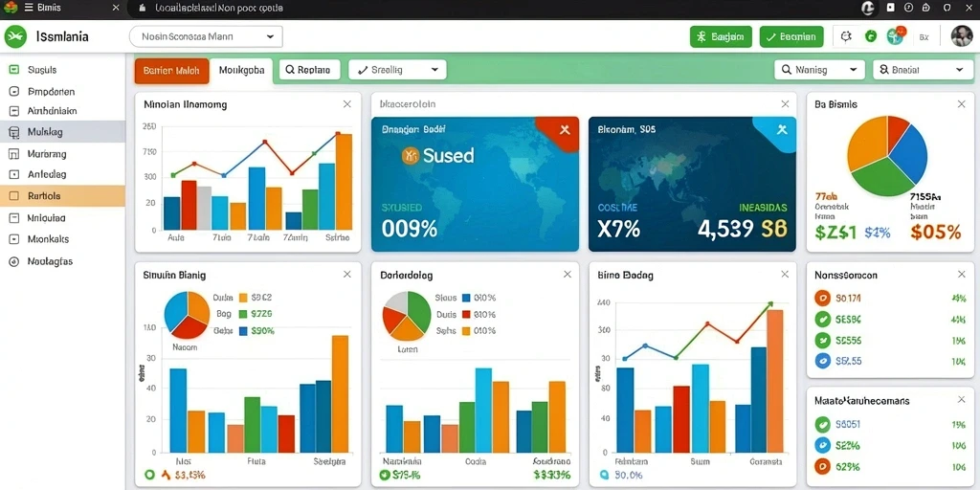Click the orange icon beside 629%
Image resolution: width=980 pixels, height=490 pixels.
tap(823, 466)
